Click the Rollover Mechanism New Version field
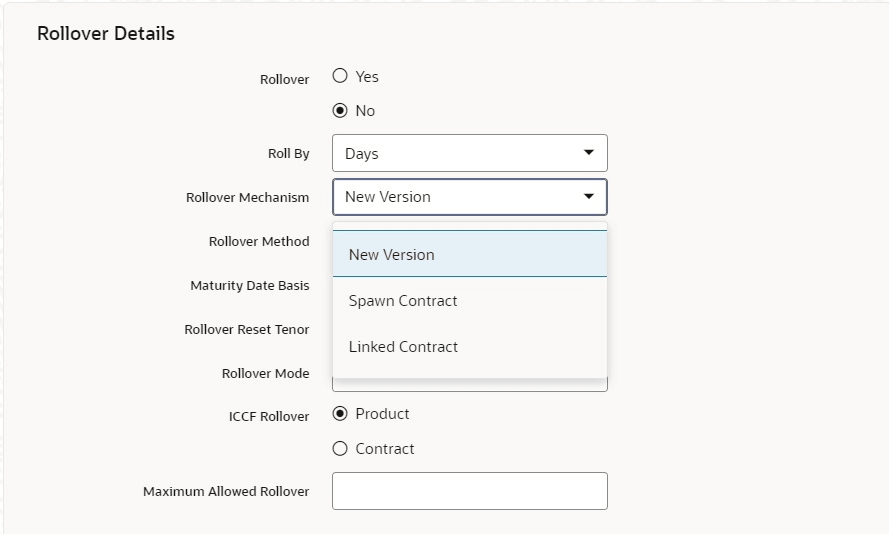The width and height of the screenshot is (889, 534). [469, 197]
